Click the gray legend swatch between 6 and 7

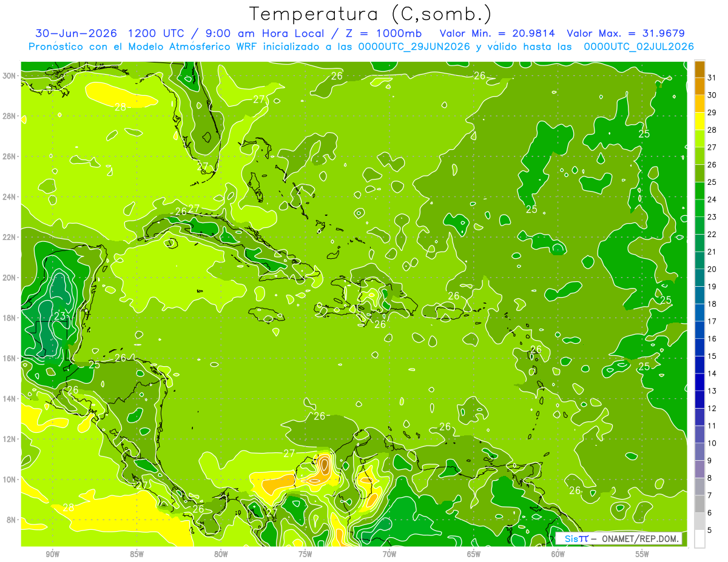tap(699, 504)
